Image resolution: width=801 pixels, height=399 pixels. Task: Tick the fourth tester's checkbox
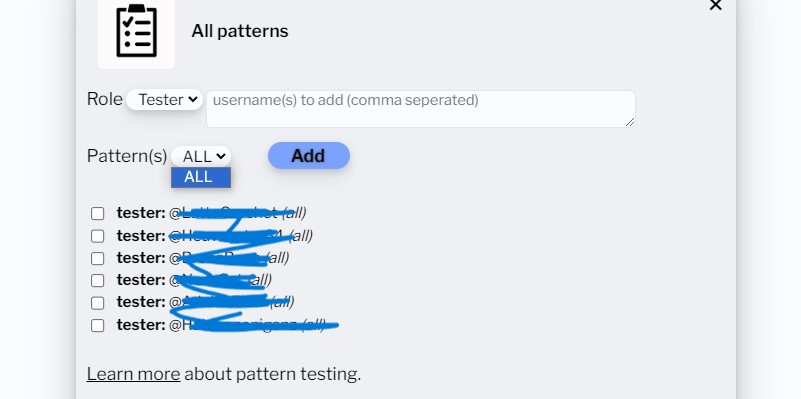click(x=98, y=280)
